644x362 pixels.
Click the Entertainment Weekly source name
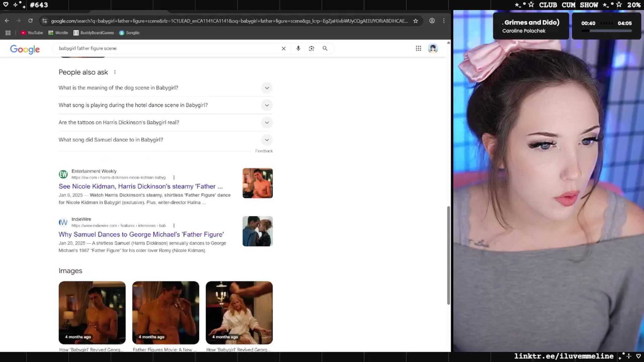(94, 171)
